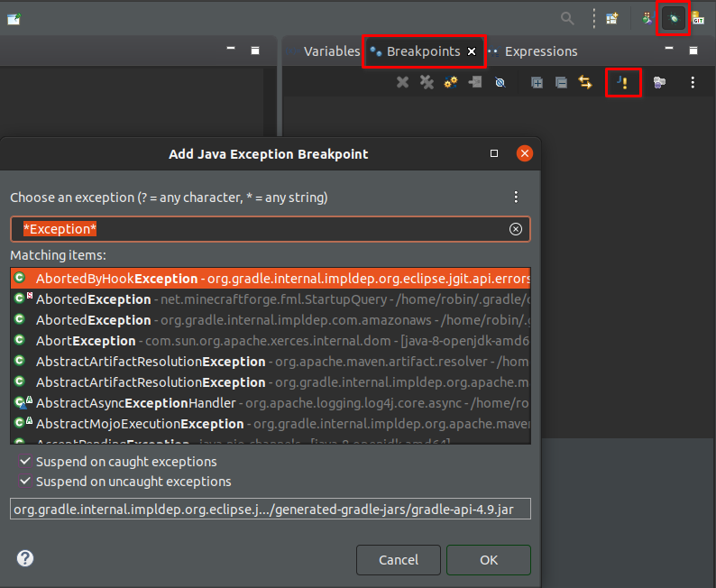The height and width of the screenshot is (588, 716).
Task: Click Collapse All breakpoints icon
Action: click(x=561, y=82)
